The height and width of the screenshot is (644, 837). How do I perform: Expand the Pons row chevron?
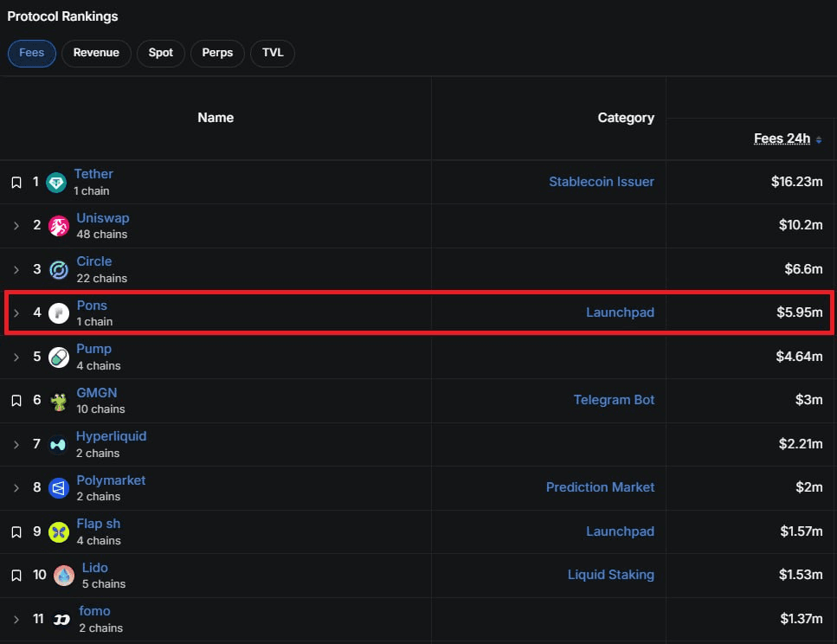click(16, 313)
